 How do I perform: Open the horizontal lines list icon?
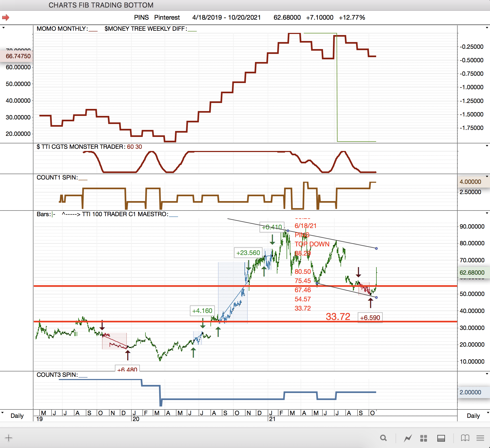(x=480, y=438)
